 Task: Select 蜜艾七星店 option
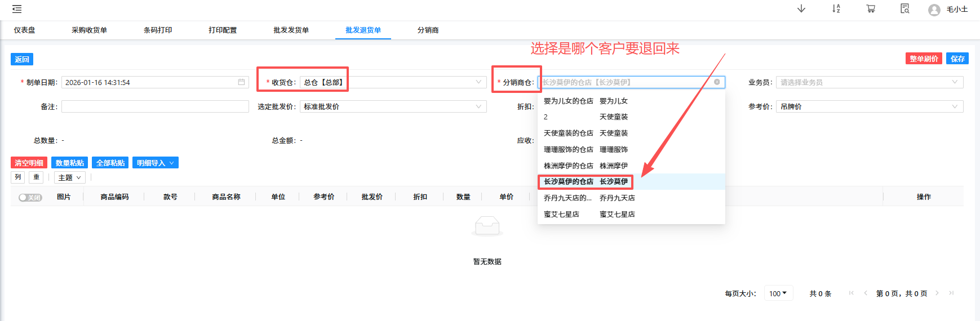[x=631, y=214]
